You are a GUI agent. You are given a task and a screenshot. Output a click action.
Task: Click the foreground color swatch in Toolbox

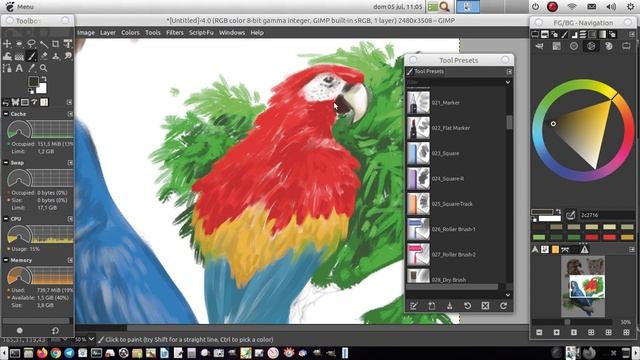coord(33,81)
